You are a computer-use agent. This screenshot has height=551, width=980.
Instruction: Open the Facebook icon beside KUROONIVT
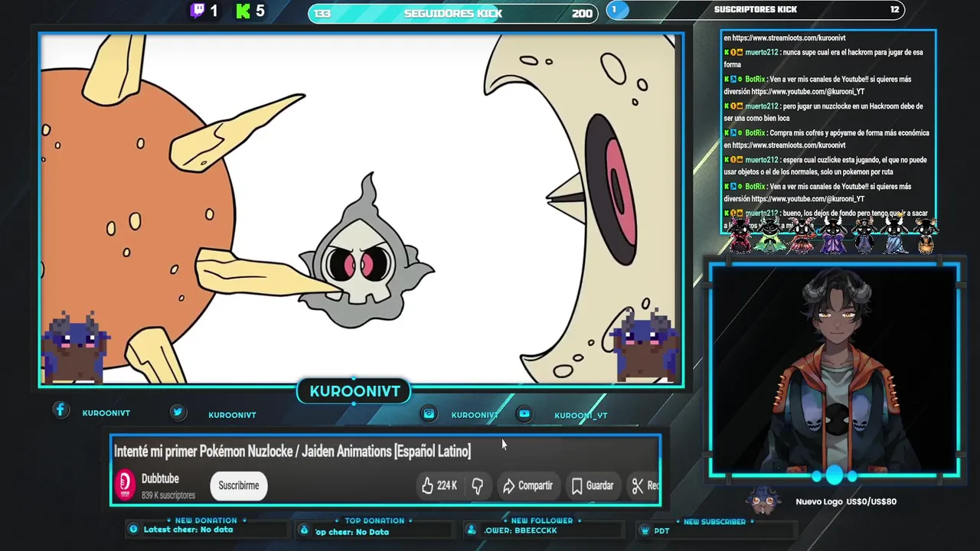click(60, 410)
